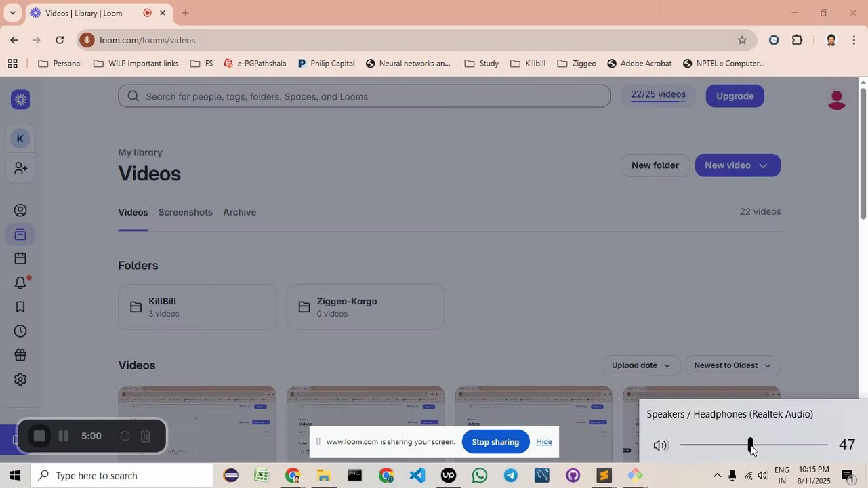This screenshot has height=488, width=868.
Task: Click the Hide link on the sharing bar
Action: [544, 442]
